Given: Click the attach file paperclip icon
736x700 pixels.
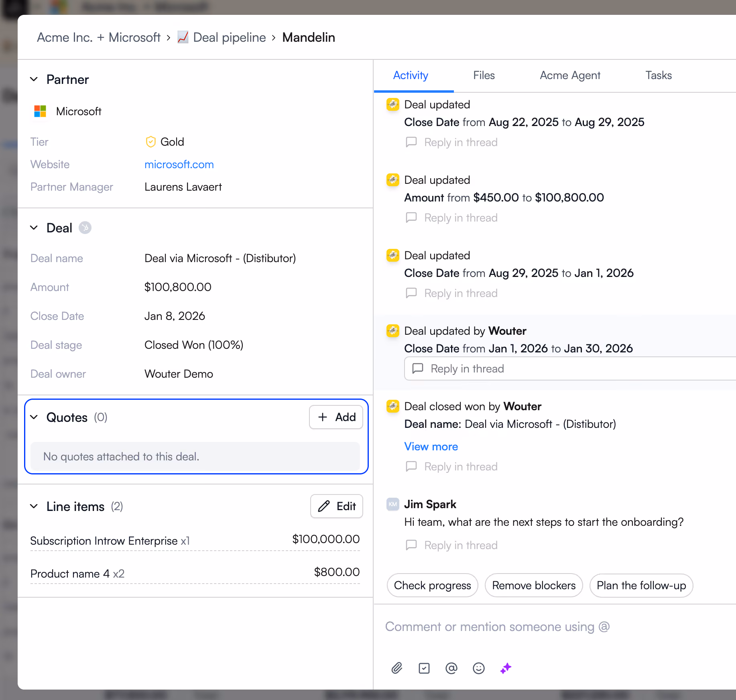Looking at the screenshot, I should (x=397, y=668).
